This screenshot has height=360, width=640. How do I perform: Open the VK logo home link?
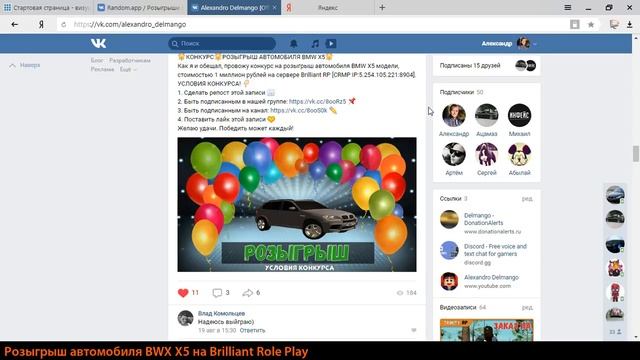point(98,43)
